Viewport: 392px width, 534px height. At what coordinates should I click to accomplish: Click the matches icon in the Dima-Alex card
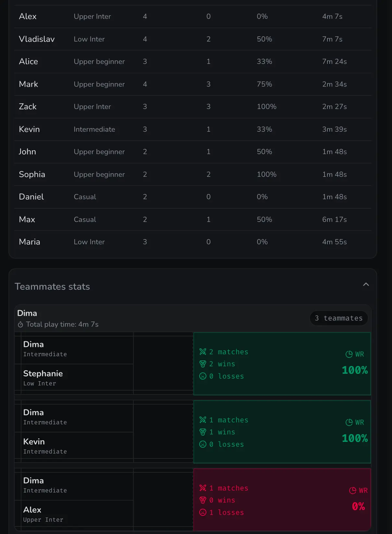(203, 488)
